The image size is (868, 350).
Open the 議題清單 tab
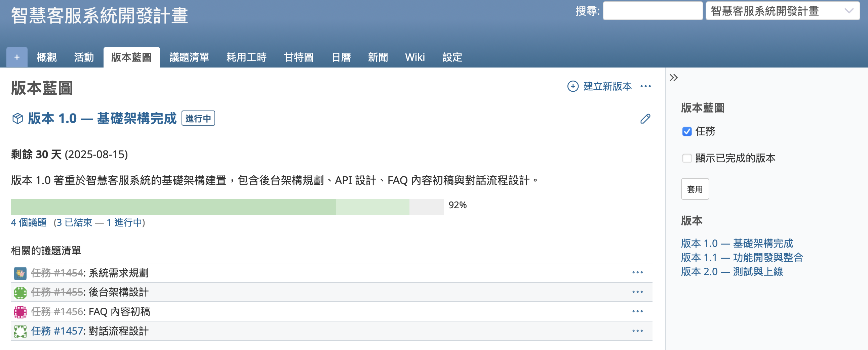189,57
